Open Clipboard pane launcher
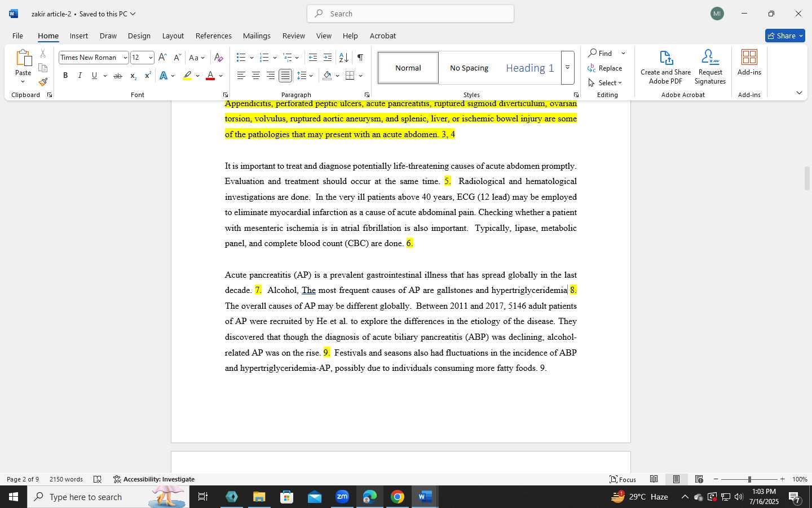Screen dimensions: 812x508 point(50,95)
